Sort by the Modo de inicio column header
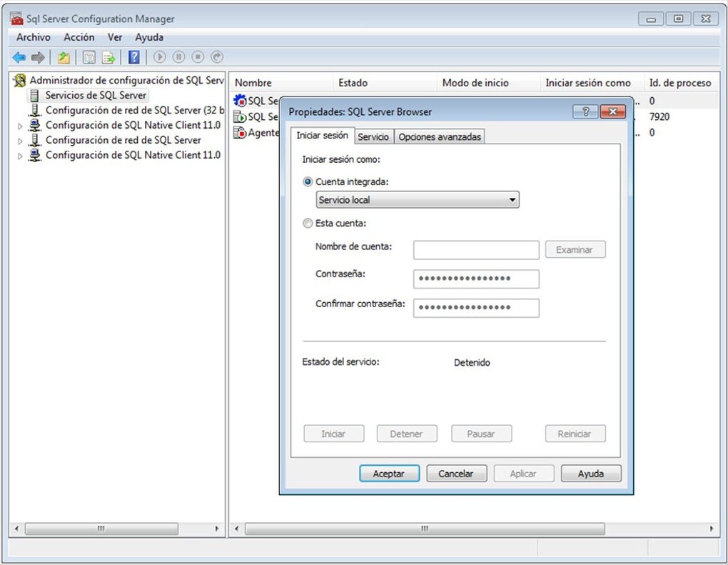 (488, 83)
